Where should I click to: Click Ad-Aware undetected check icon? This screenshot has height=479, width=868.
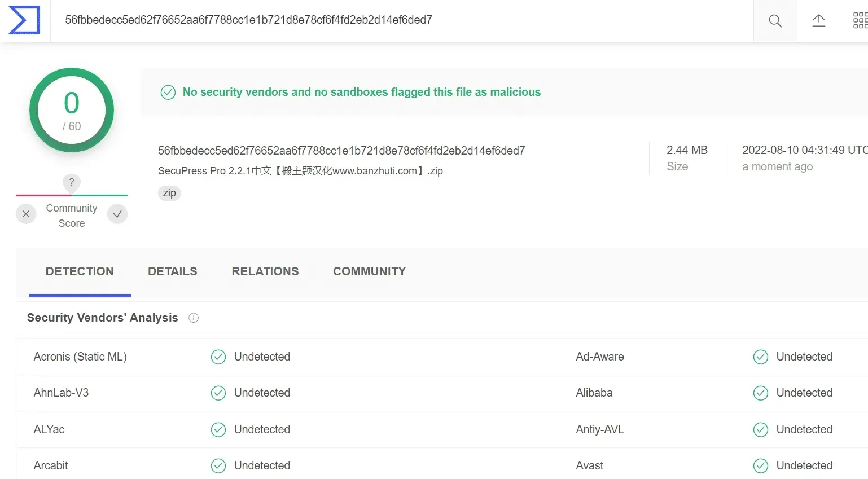(761, 357)
